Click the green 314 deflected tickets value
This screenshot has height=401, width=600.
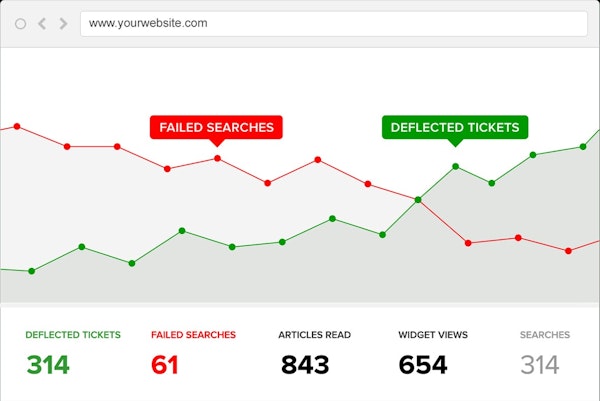(x=48, y=365)
